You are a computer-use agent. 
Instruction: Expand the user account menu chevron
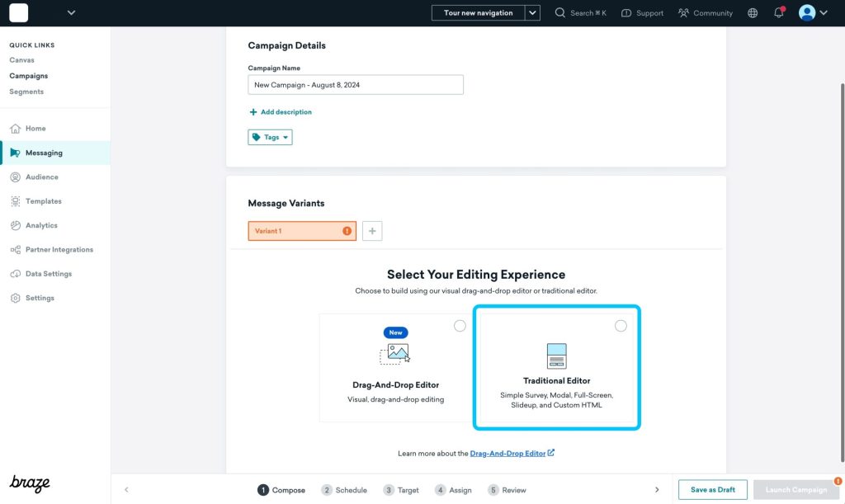click(x=824, y=13)
